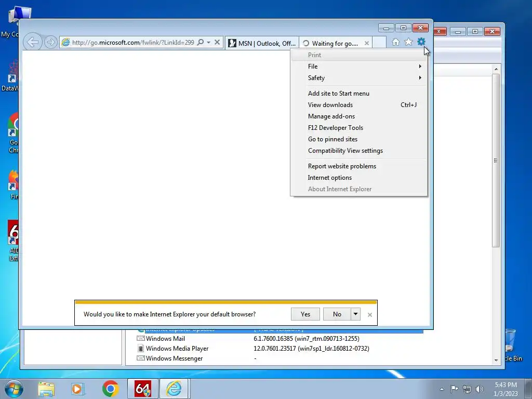Expand the File submenu

(359, 66)
